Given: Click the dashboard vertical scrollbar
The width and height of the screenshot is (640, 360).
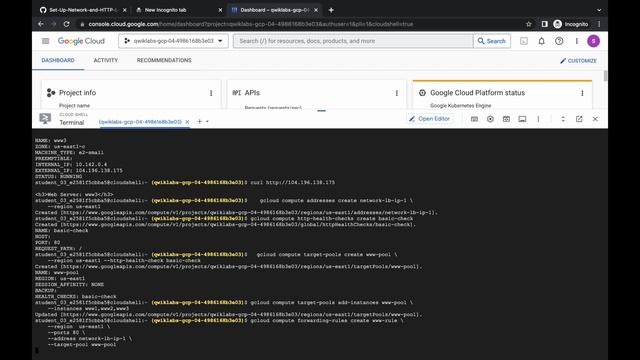Looking at the screenshot, I should (x=605, y=76).
